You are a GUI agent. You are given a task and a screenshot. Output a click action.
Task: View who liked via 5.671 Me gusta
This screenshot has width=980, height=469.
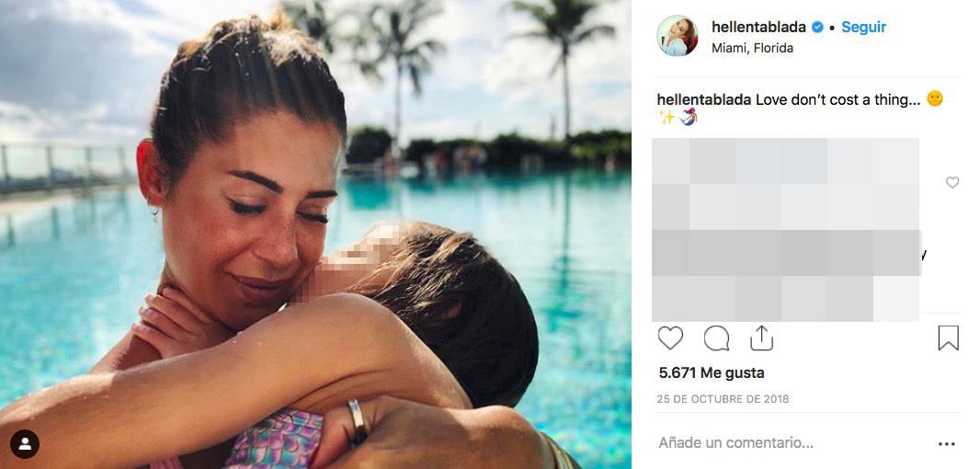point(712,372)
